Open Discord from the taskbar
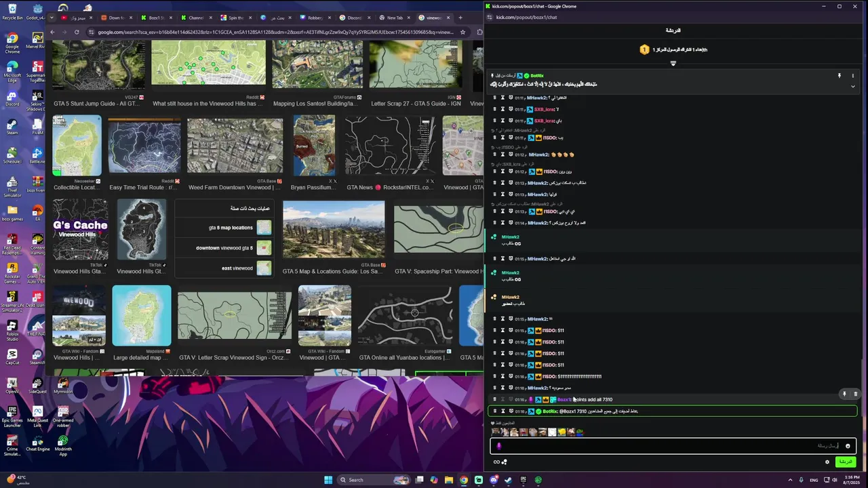Image resolution: width=868 pixels, height=488 pixels. point(494,480)
